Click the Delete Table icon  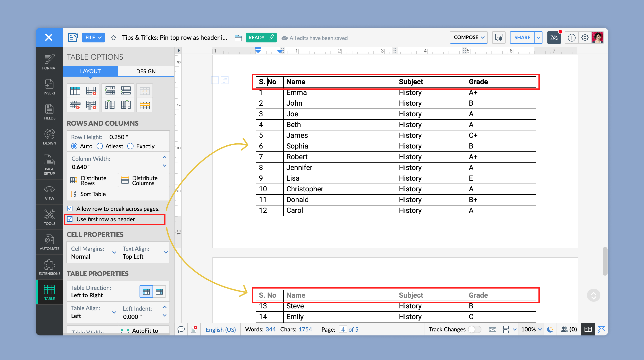(91, 91)
